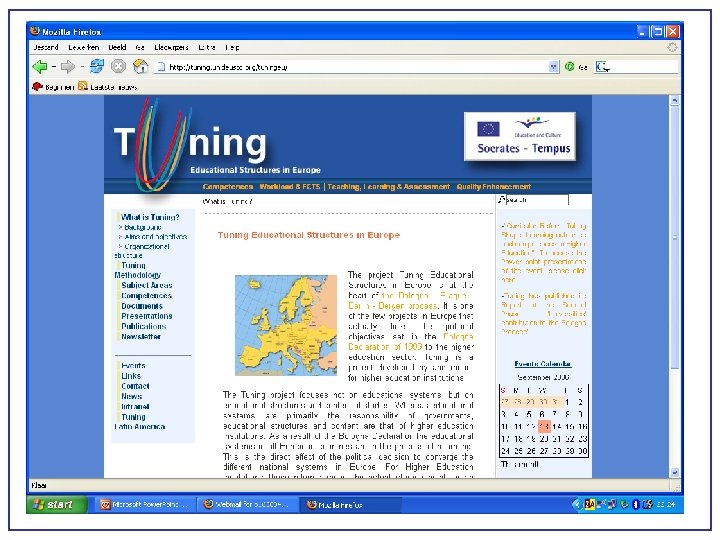Open the Help menu
Viewport: 720px width, 540px height.
[x=232, y=47]
